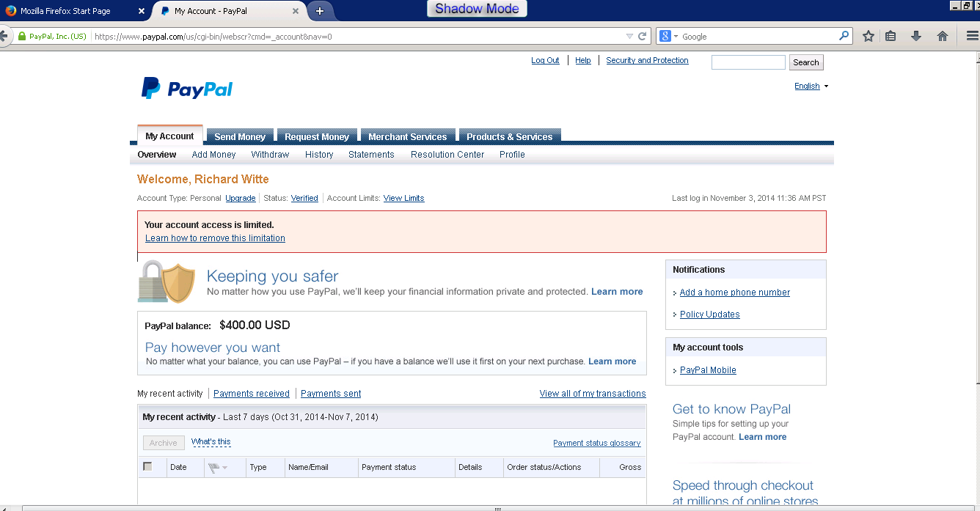980x511 pixels.
Task: Click the Date column header
Action: point(178,467)
